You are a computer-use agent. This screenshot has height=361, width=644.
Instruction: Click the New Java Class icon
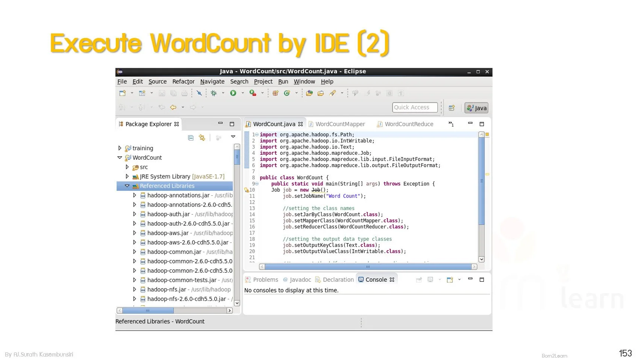[x=287, y=93]
